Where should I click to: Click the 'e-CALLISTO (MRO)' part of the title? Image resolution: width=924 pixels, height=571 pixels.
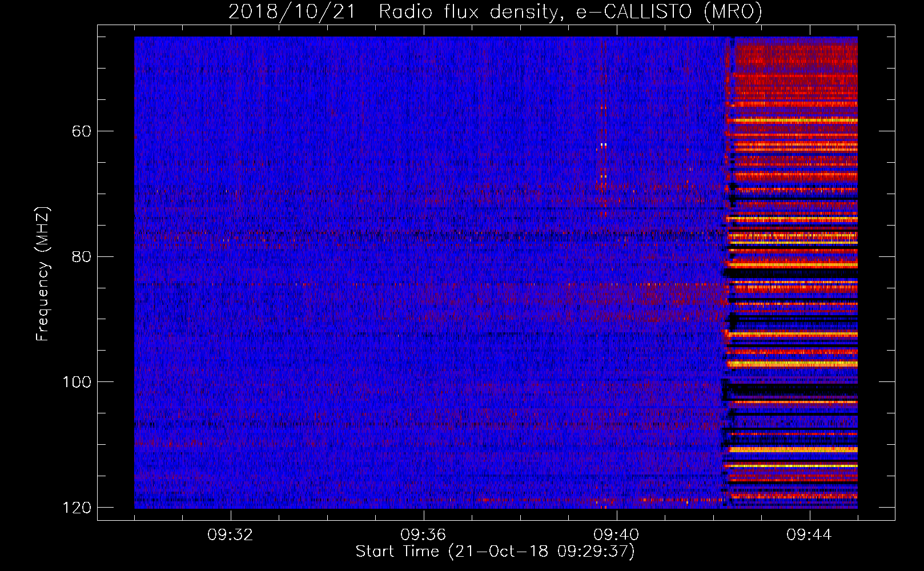point(669,12)
